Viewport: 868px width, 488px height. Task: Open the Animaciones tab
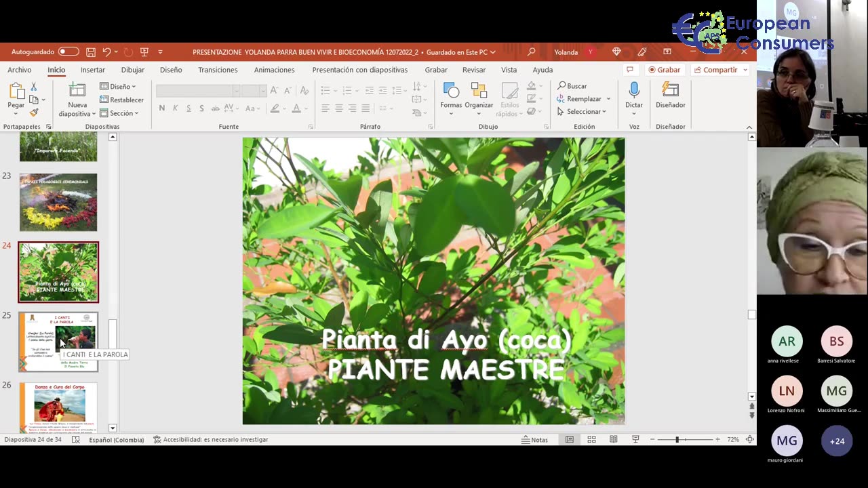click(x=274, y=70)
